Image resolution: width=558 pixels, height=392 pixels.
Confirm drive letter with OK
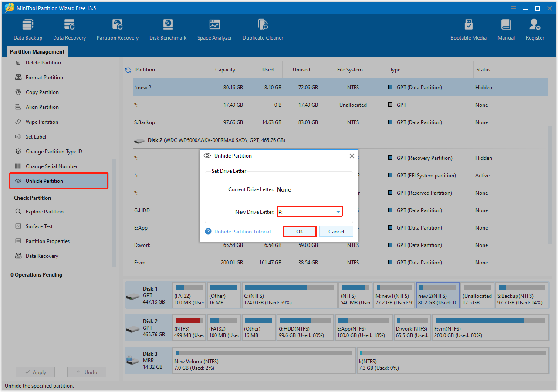coord(299,231)
